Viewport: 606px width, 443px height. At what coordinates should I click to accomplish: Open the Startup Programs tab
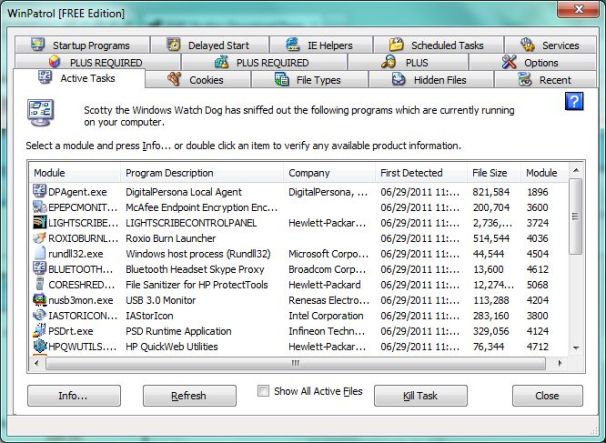point(82,45)
